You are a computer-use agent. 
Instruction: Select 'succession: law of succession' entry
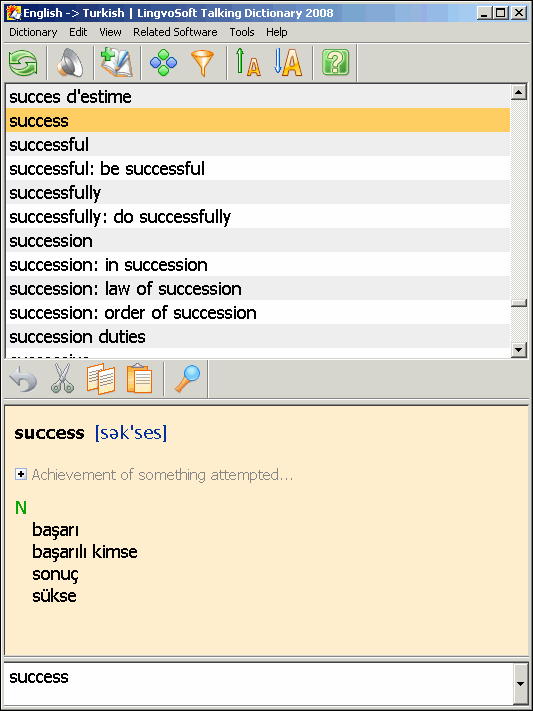pos(258,288)
